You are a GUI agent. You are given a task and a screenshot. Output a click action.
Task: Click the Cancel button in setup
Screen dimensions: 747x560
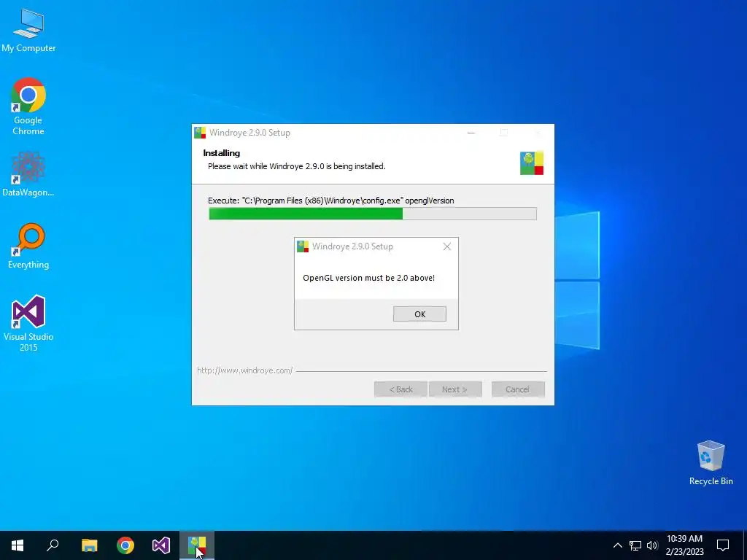518,389
